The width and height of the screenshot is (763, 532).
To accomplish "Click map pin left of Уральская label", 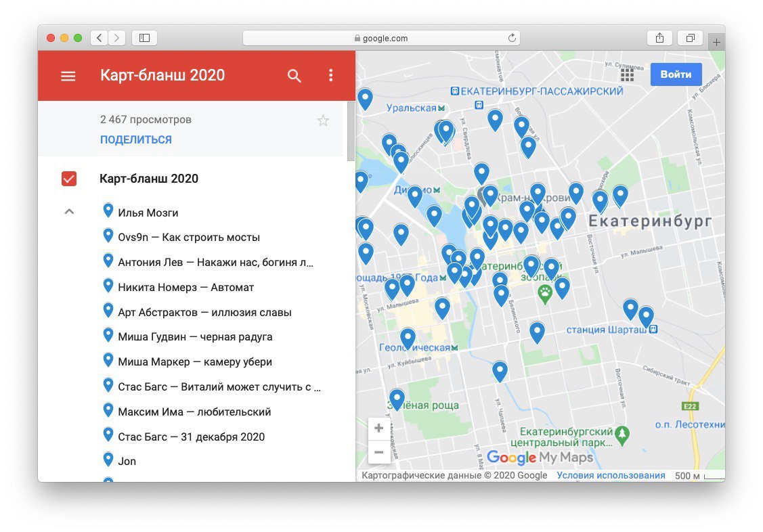I will 365,99.
